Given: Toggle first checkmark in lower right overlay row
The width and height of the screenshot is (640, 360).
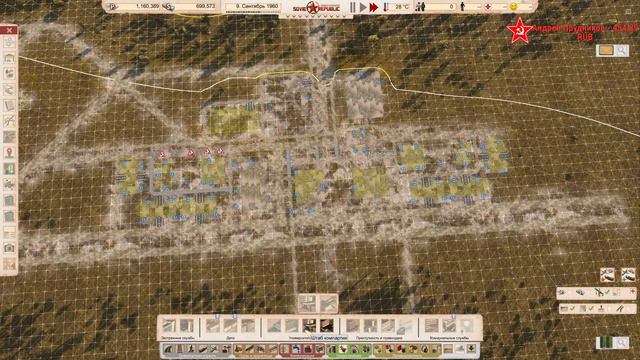Looking at the screenshot, I should click(x=572, y=308).
